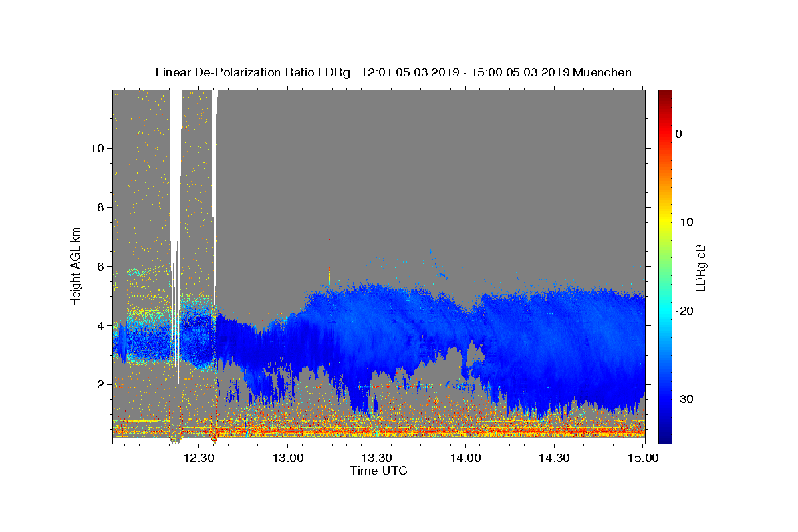Click the '14:30' time tick label
The height and width of the screenshot is (532, 798).
554,458
